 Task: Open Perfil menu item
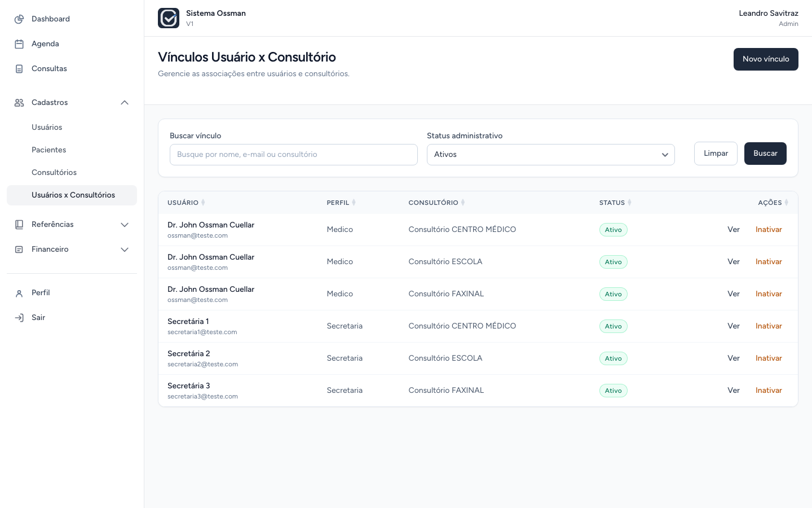[x=72, y=293]
